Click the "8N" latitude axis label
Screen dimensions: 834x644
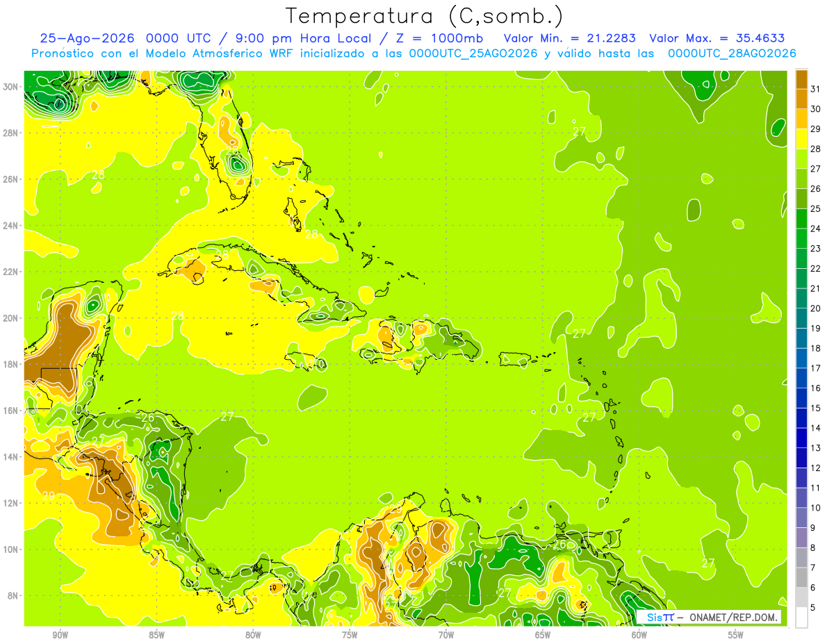pos(14,595)
